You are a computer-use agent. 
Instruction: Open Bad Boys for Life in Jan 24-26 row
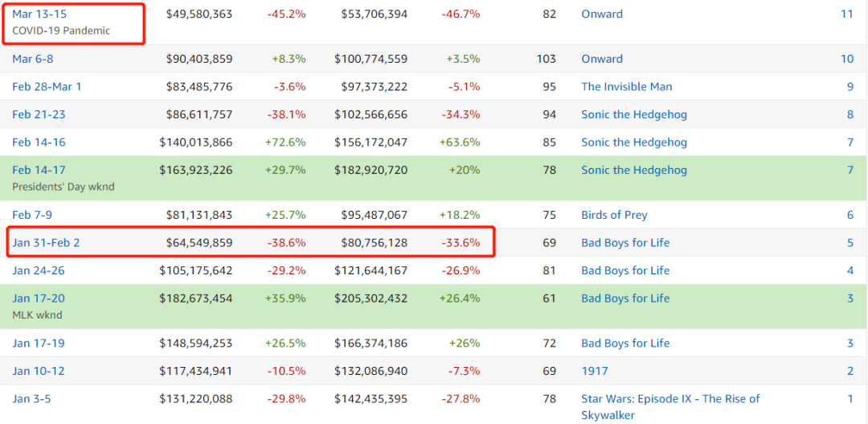625,270
